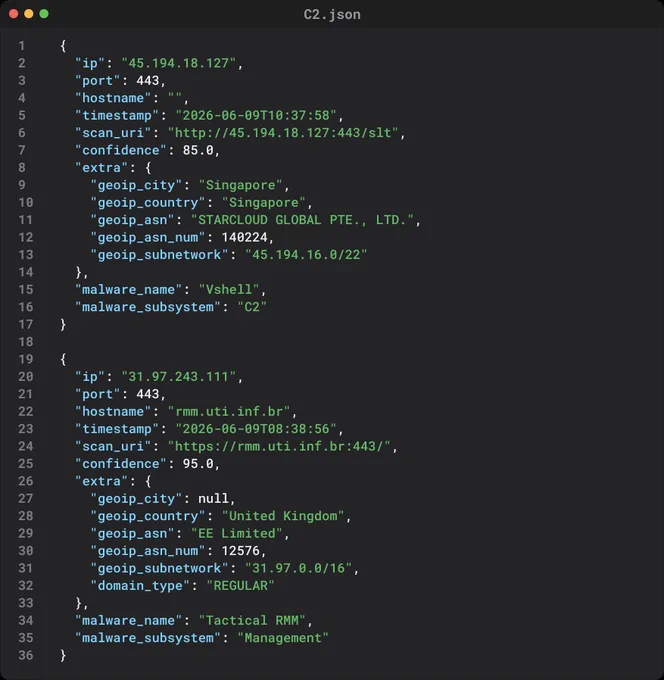Click the malware_subsystem value "C2"

point(252,307)
